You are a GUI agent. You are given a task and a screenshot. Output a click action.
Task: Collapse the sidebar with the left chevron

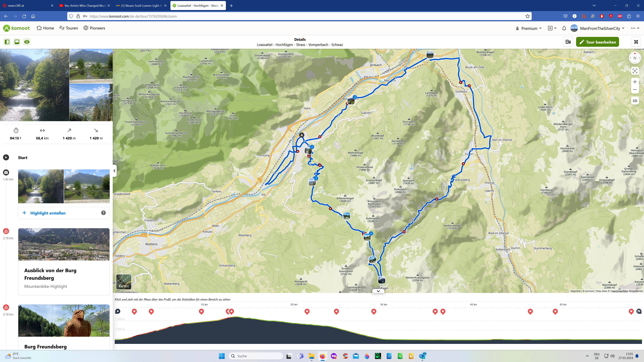(x=115, y=171)
